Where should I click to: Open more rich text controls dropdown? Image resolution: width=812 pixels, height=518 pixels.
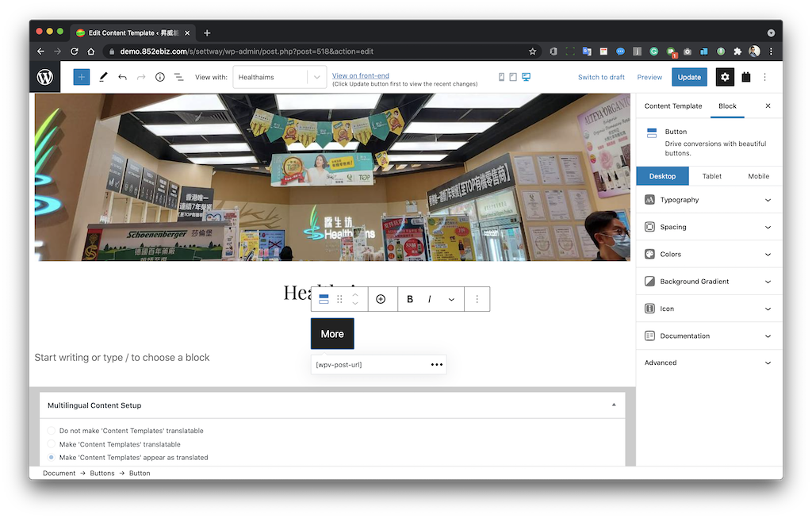click(451, 299)
